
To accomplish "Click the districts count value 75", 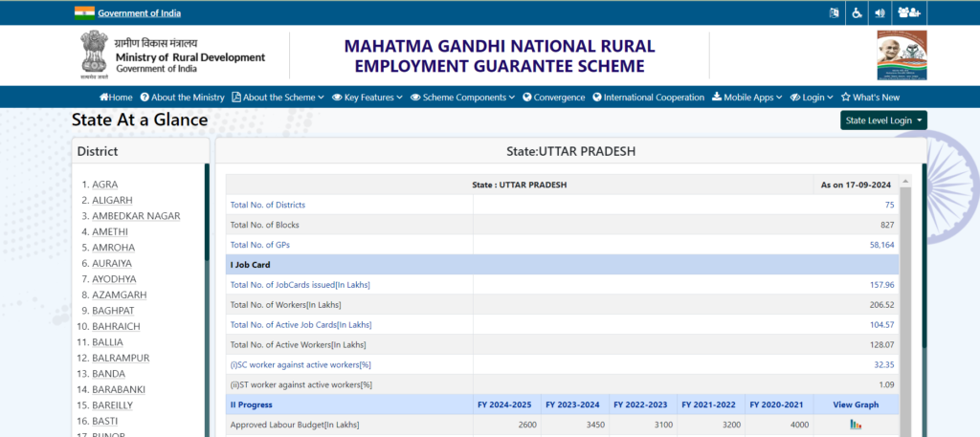I will tap(889, 205).
